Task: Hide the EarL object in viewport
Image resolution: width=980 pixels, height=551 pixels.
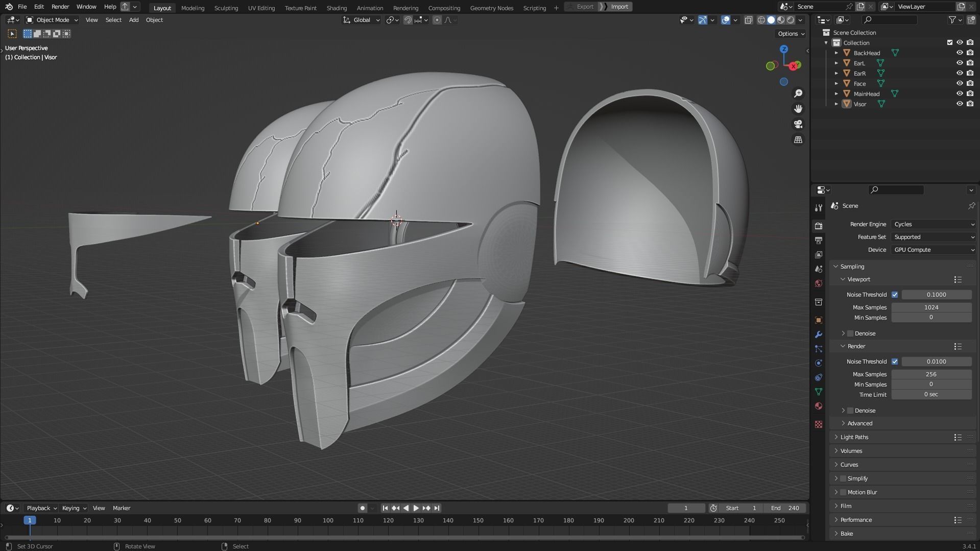Action: tap(960, 63)
